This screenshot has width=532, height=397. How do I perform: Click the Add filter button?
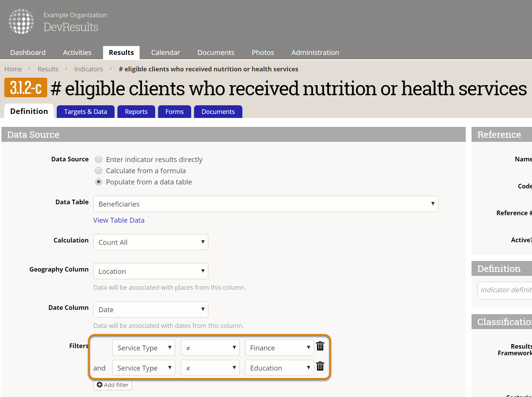coord(113,385)
